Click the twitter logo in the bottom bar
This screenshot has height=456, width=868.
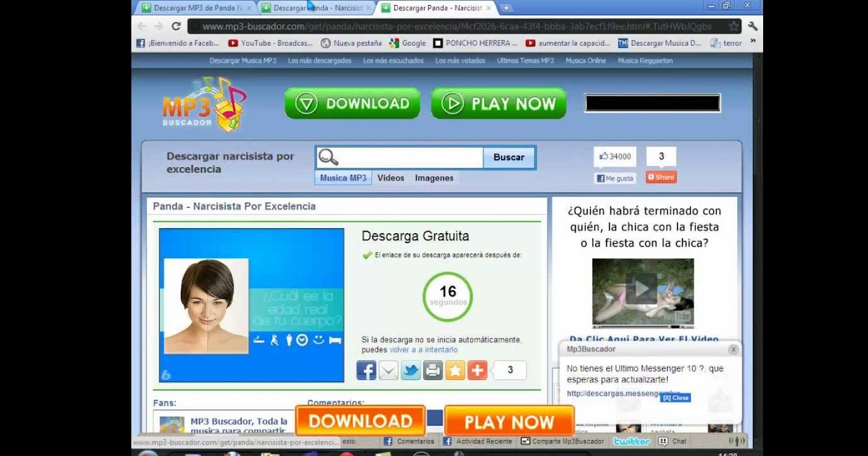point(631,441)
